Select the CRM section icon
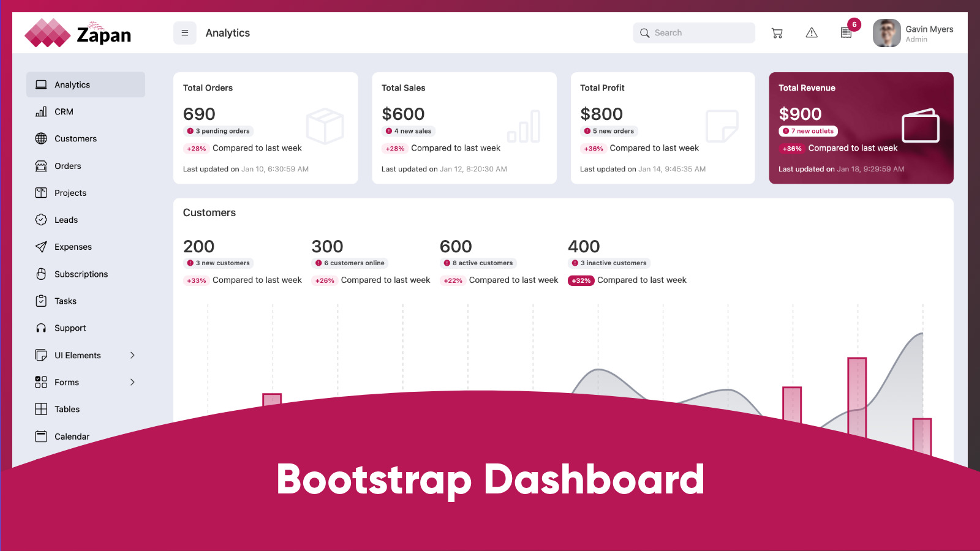 click(40, 111)
